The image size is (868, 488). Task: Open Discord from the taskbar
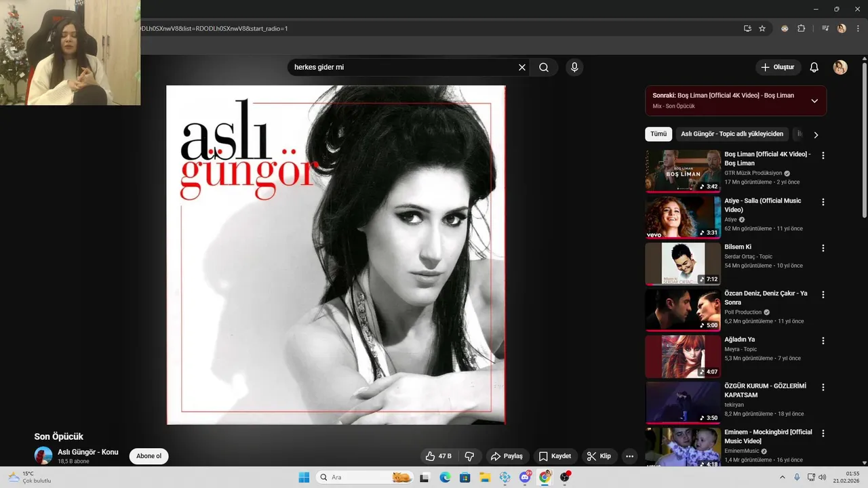tap(525, 477)
